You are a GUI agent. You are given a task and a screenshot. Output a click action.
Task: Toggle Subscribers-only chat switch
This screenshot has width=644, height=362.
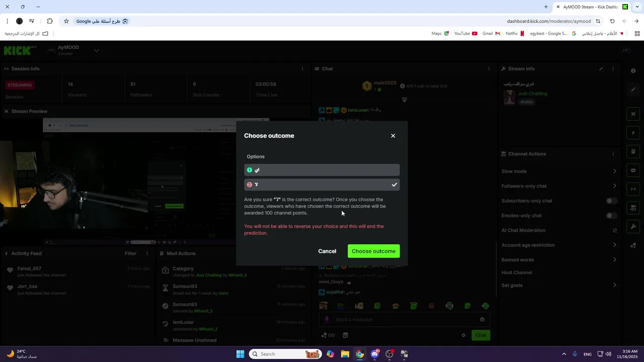[611, 201]
